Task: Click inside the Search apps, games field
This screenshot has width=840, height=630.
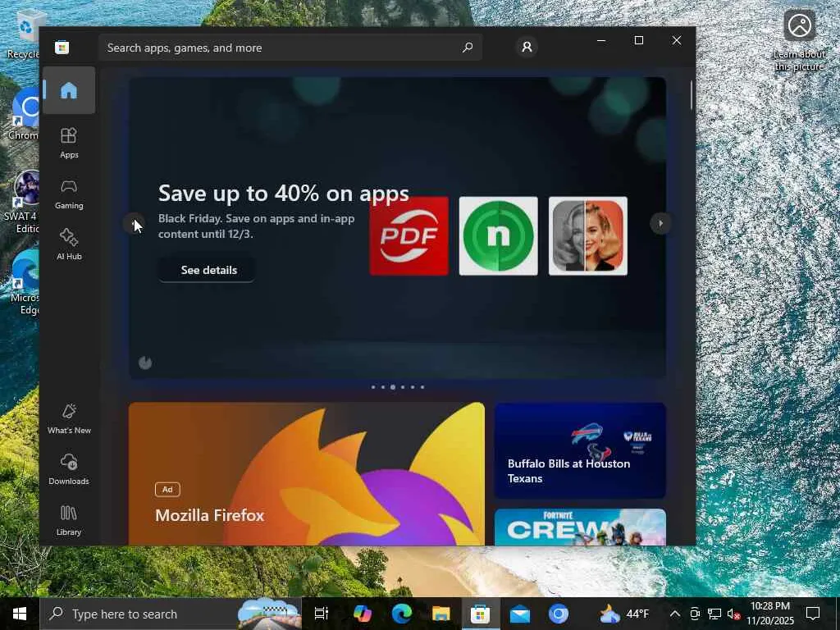Action: 290,48
